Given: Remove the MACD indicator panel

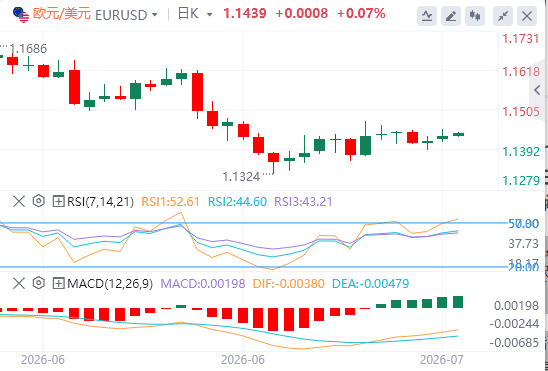Looking at the screenshot, I should tap(19, 284).
